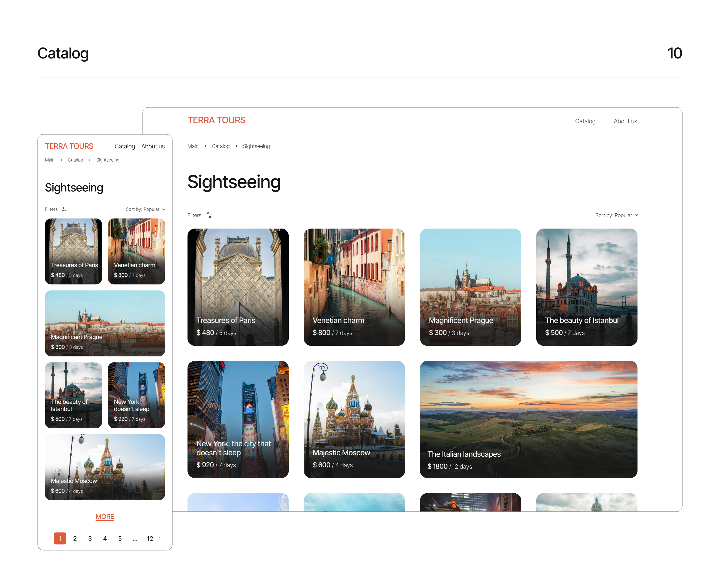The image size is (720, 588).
Task: Open mobile Venetian charm tour card
Action: tap(136, 251)
